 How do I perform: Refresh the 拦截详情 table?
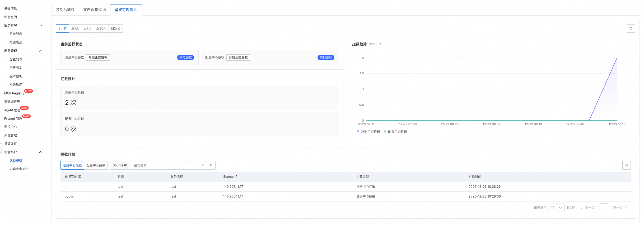(626, 165)
